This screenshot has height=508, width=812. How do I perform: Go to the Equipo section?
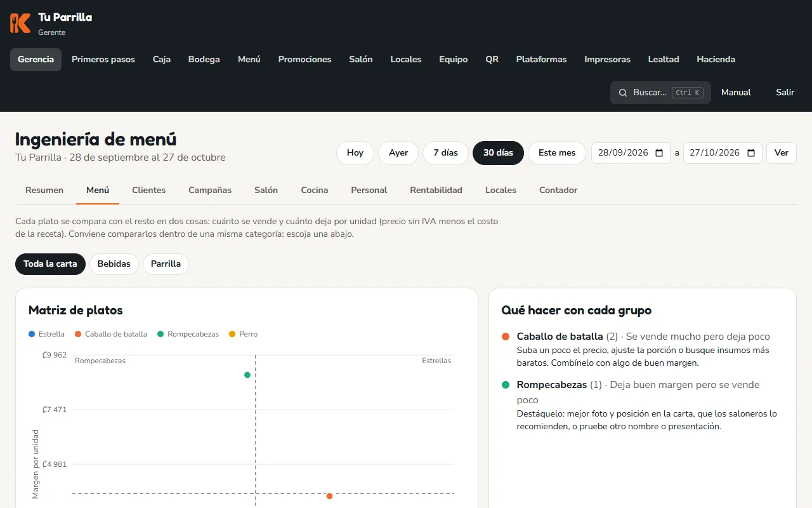(x=454, y=60)
